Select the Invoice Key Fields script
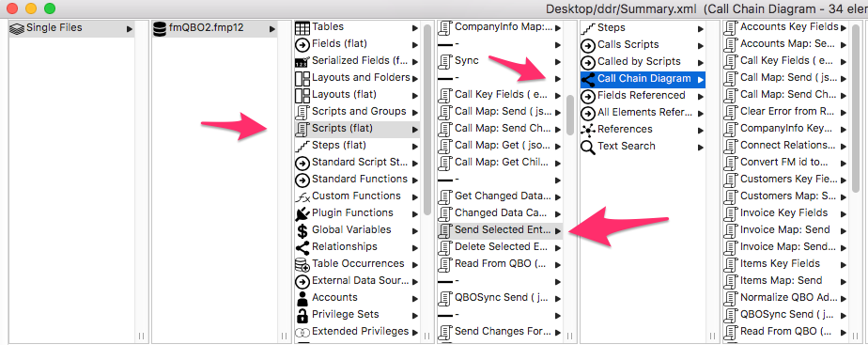This screenshot has width=868, height=345. (x=785, y=213)
